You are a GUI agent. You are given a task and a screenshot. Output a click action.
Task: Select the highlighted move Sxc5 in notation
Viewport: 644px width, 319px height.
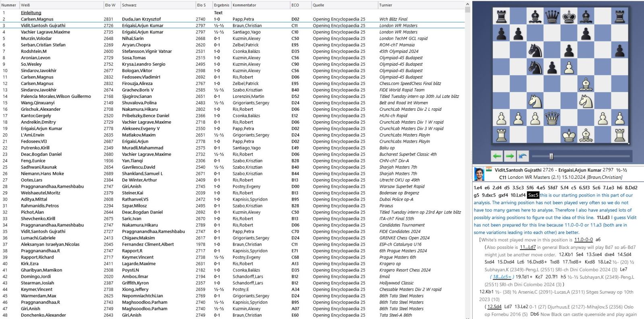pos(533,195)
